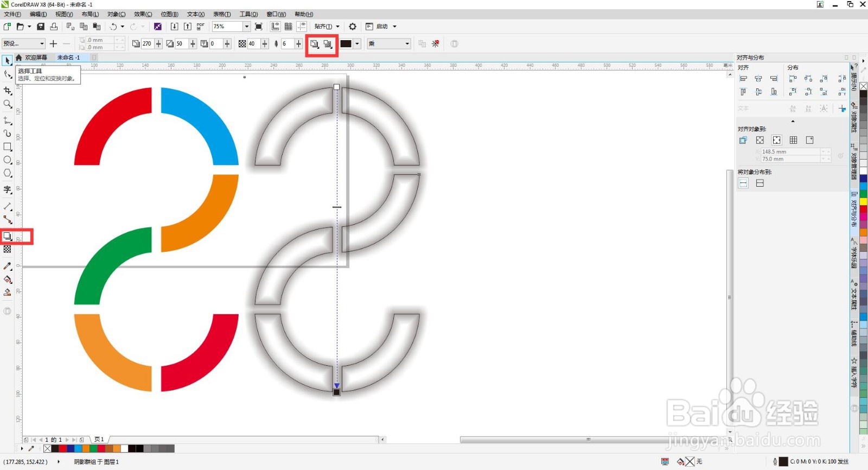Viewport: 868px width, 470px height.
Task: Enable align to Specified point option
Action: 810,140
